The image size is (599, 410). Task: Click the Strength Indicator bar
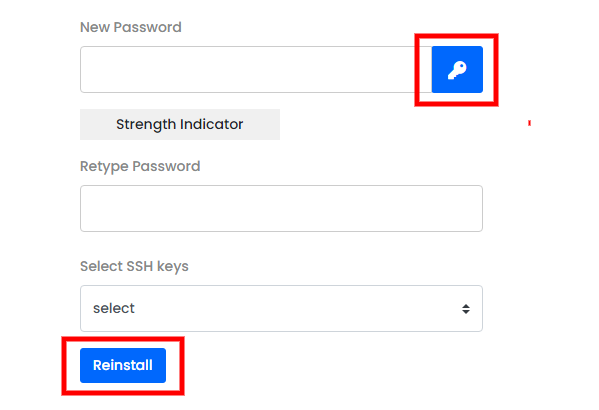click(180, 125)
